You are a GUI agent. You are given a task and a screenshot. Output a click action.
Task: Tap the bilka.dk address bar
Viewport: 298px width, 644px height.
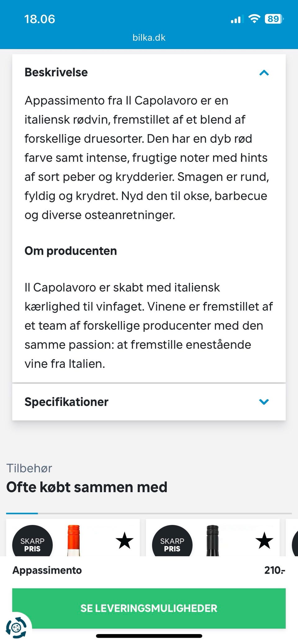tap(149, 37)
